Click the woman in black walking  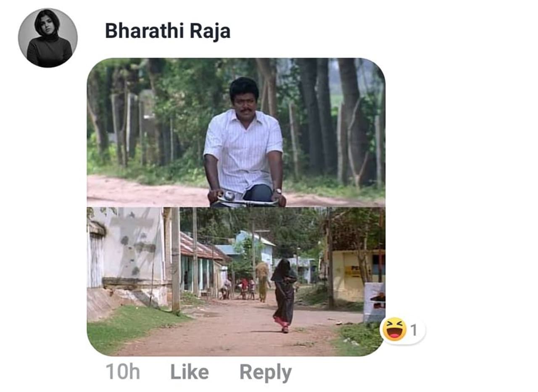coord(285,294)
